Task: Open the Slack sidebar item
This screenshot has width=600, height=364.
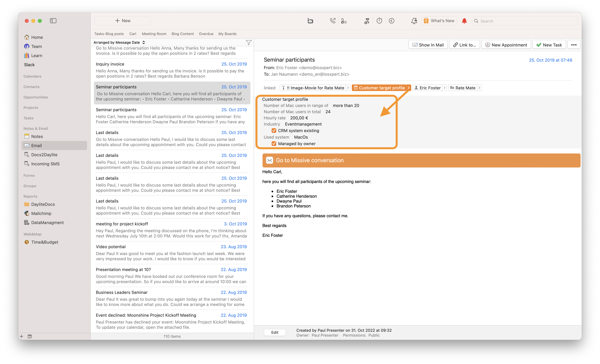Action: click(x=29, y=65)
